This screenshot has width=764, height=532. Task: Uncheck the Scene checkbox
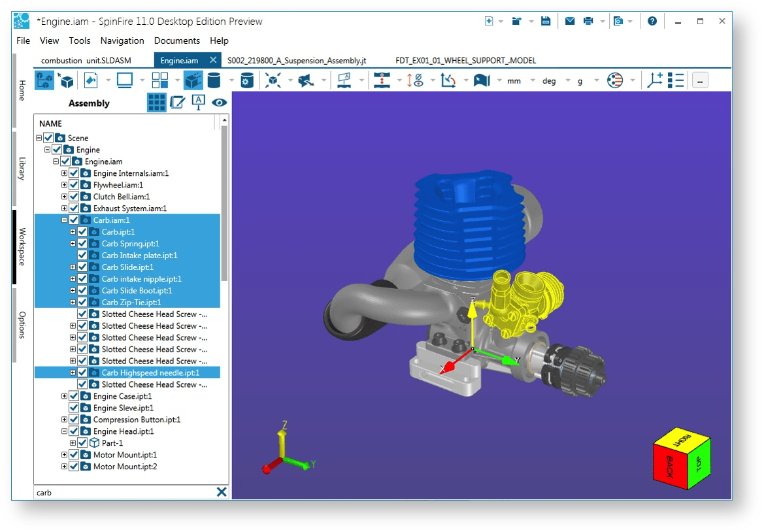(48, 138)
